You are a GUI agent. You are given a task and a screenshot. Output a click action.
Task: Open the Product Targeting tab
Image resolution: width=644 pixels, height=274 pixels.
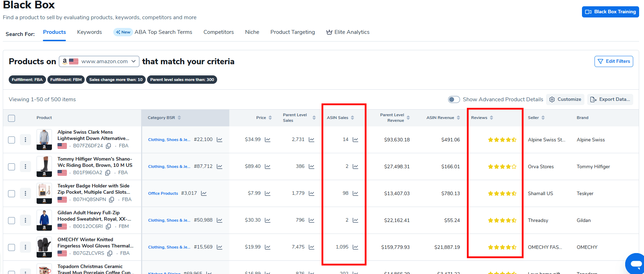click(293, 32)
